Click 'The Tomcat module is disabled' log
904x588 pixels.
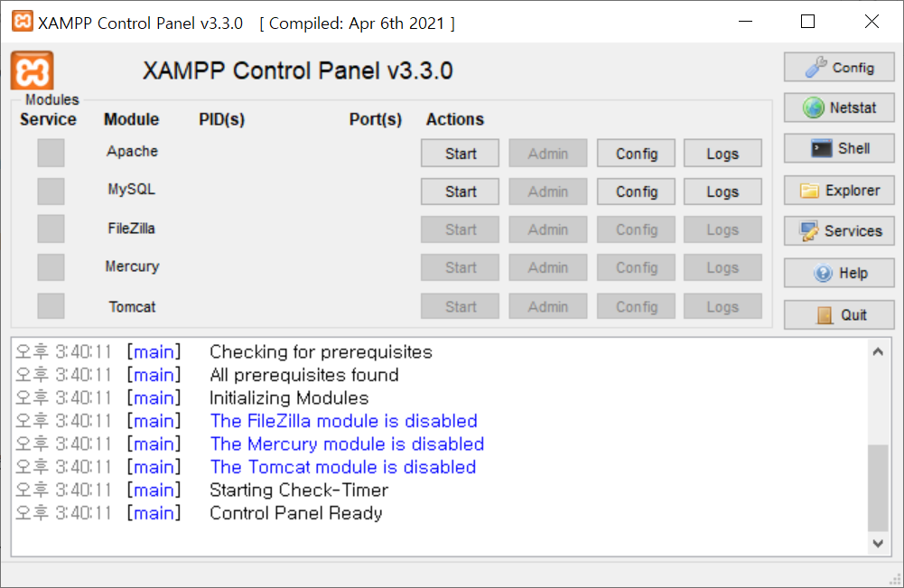click(343, 467)
